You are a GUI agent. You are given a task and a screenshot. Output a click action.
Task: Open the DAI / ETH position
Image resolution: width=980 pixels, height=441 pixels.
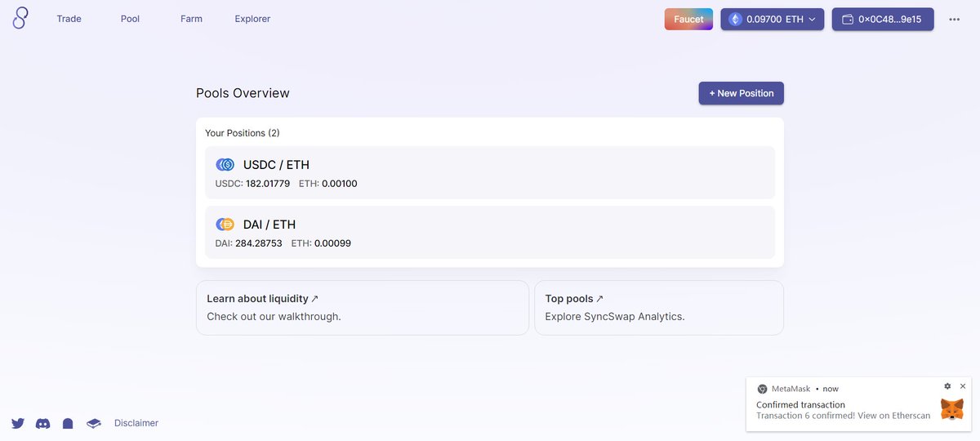coord(490,232)
